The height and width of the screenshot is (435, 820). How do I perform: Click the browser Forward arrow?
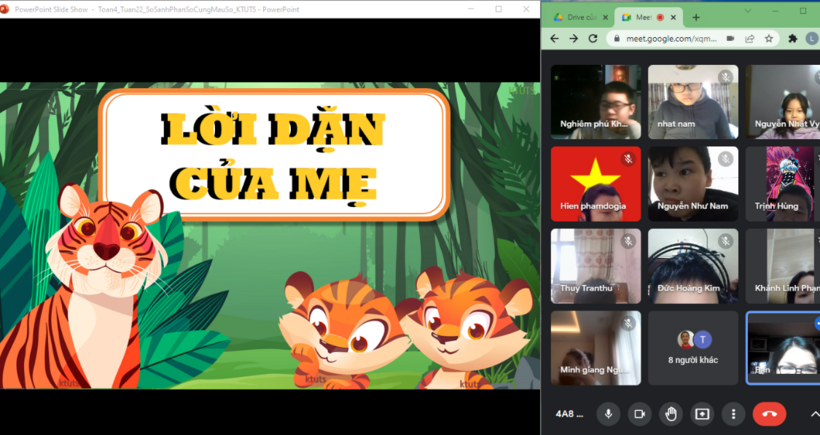tap(573, 39)
